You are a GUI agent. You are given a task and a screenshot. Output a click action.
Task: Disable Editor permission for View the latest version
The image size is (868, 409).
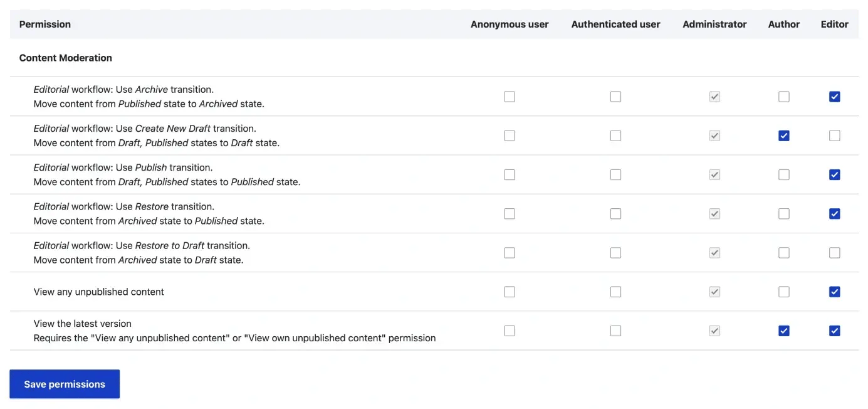pyautogui.click(x=834, y=331)
